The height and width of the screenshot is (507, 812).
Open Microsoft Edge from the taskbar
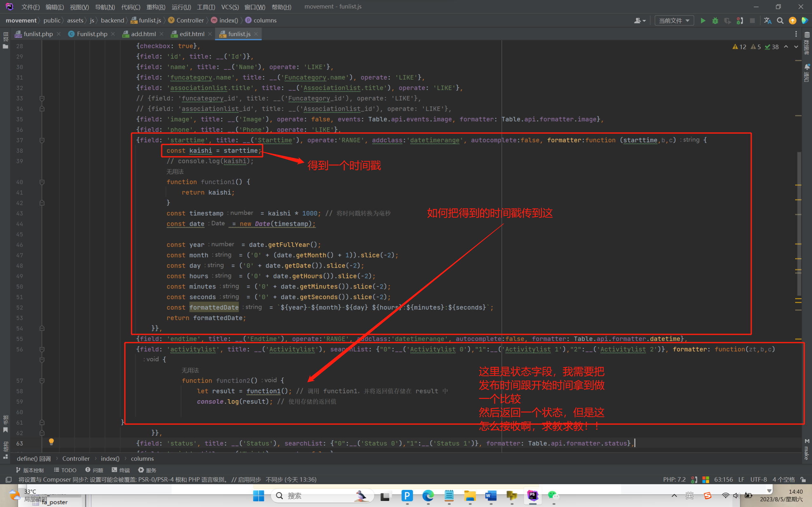[428, 496]
